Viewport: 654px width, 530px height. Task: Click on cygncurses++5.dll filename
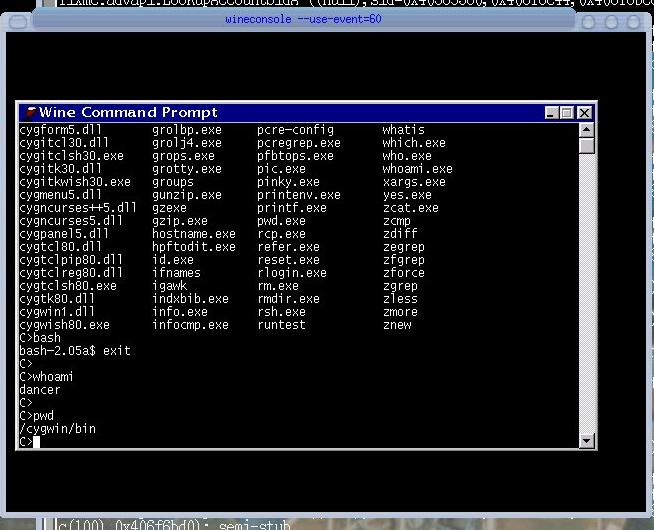(x=78, y=208)
